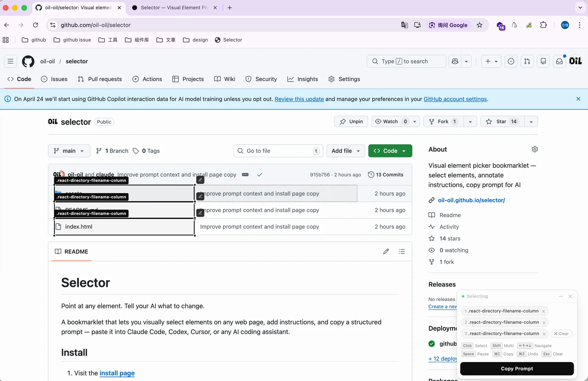Open the Copilot dropdown arrow in header
This screenshot has height=381, width=588.
[466, 61]
